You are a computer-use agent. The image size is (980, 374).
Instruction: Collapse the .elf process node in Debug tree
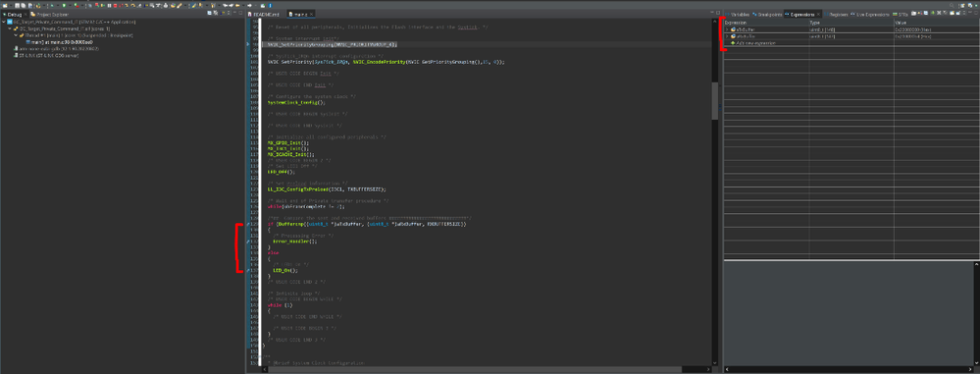pyautogui.click(x=9, y=28)
